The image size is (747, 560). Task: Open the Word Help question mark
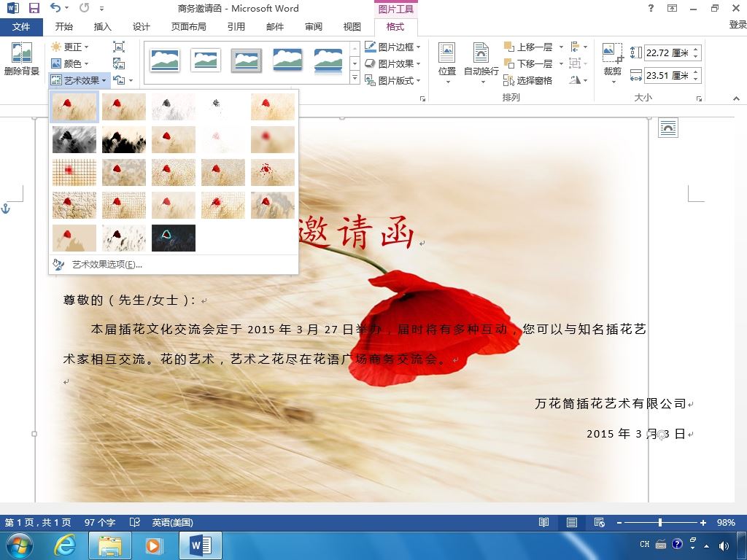tap(651, 8)
